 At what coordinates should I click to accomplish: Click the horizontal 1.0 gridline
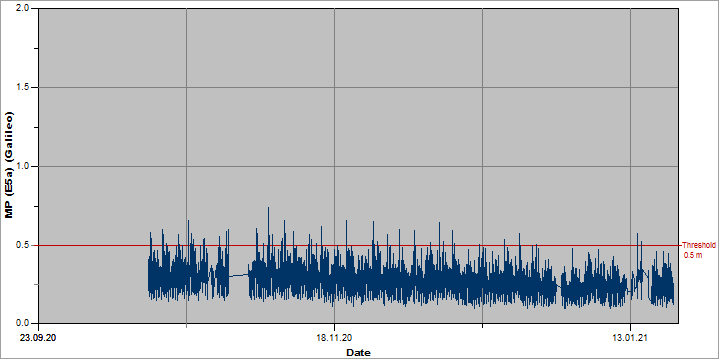click(358, 166)
